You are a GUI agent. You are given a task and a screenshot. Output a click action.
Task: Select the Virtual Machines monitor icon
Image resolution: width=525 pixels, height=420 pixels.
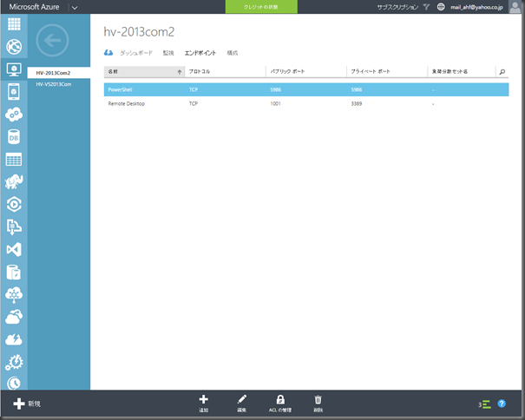click(14, 69)
